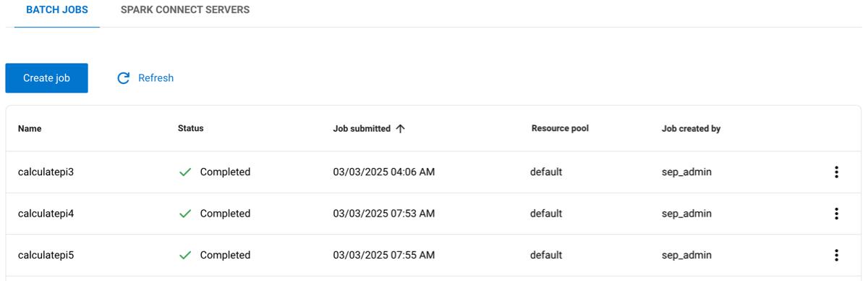Open kebab menu for calculatepi4 job
Screen dimensions: 868x281
[836, 214]
